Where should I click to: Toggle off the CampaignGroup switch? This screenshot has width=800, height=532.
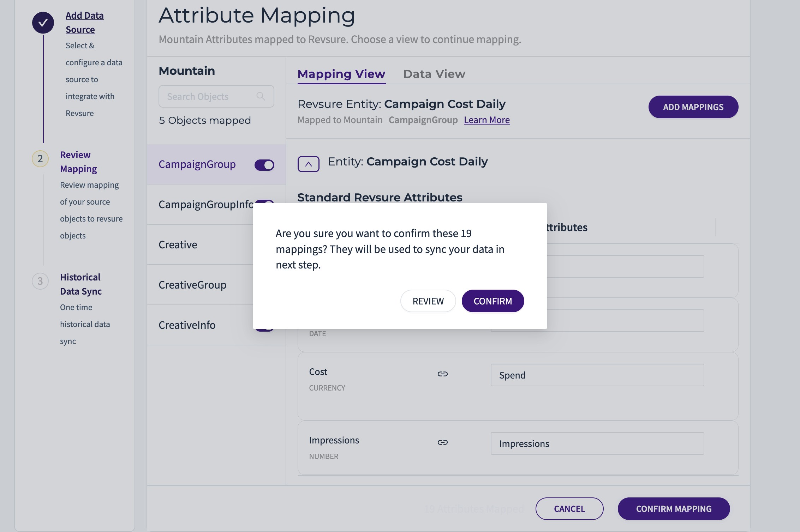[264, 165]
